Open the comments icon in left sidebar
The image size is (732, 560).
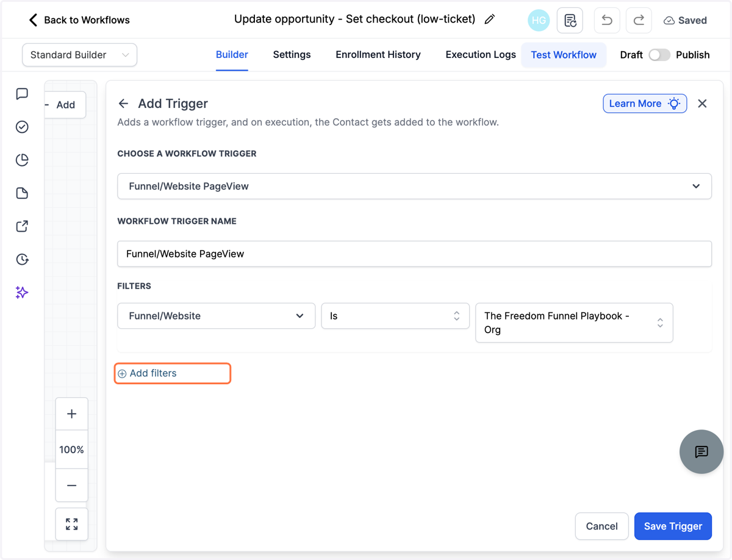pyautogui.click(x=22, y=93)
